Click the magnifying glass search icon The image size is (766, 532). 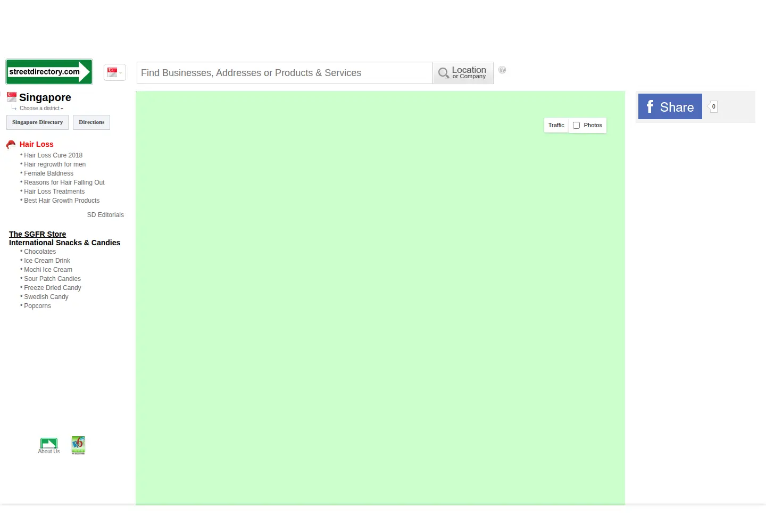click(x=444, y=73)
